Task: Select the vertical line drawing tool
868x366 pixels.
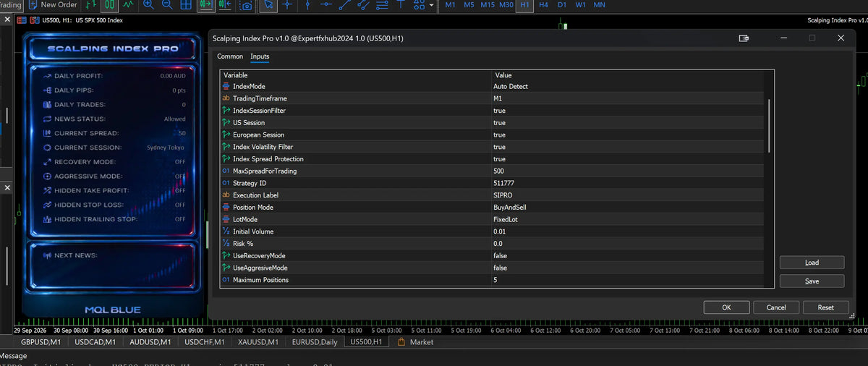Action: (307, 4)
